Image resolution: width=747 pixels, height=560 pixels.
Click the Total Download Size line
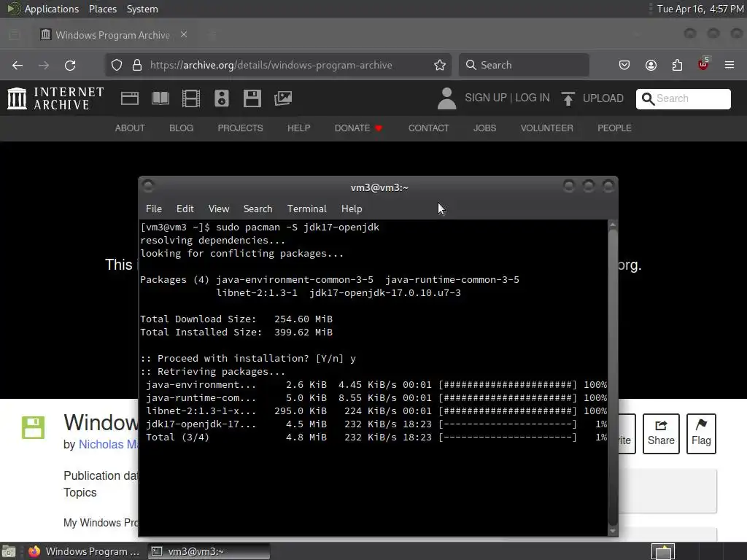tap(236, 319)
